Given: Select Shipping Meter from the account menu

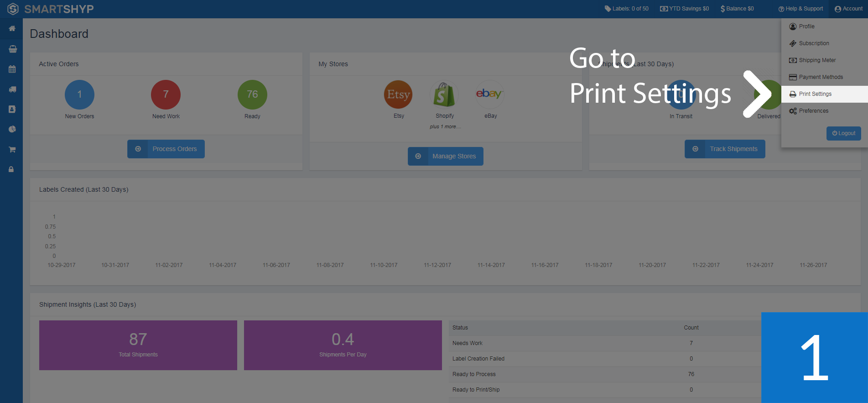Looking at the screenshot, I should click(x=824, y=60).
